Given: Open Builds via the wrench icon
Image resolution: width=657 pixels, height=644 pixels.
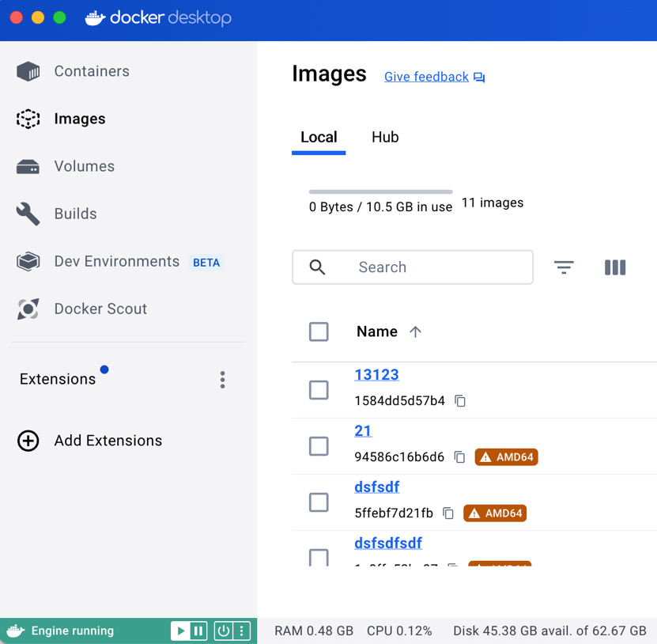Looking at the screenshot, I should pos(28,214).
